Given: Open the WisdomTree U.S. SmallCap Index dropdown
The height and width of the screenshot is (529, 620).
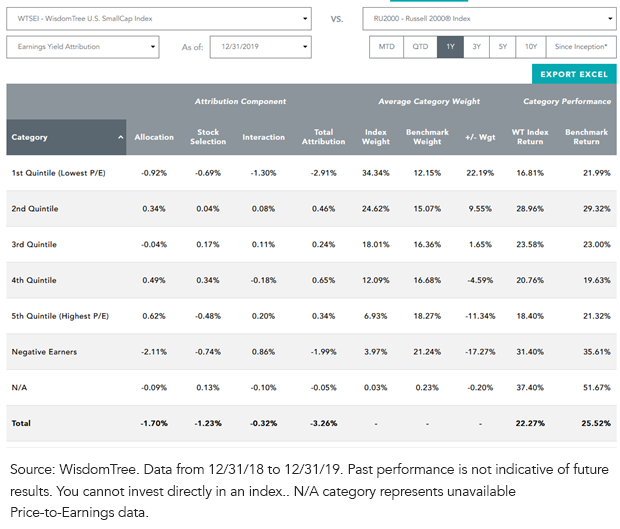Looking at the screenshot, I should pyautogui.click(x=159, y=19).
